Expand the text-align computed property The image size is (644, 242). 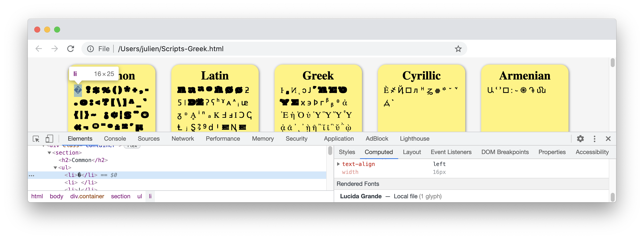[x=338, y=164]
